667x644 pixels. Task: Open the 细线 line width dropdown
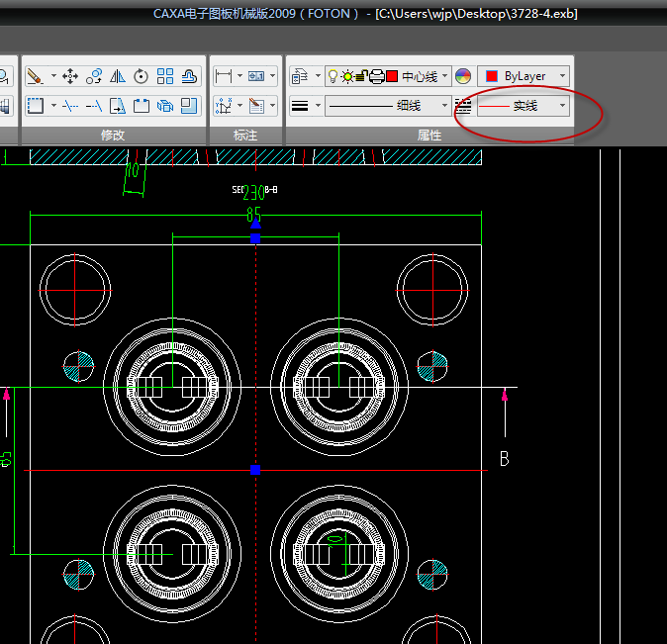(x=444, y=105)
